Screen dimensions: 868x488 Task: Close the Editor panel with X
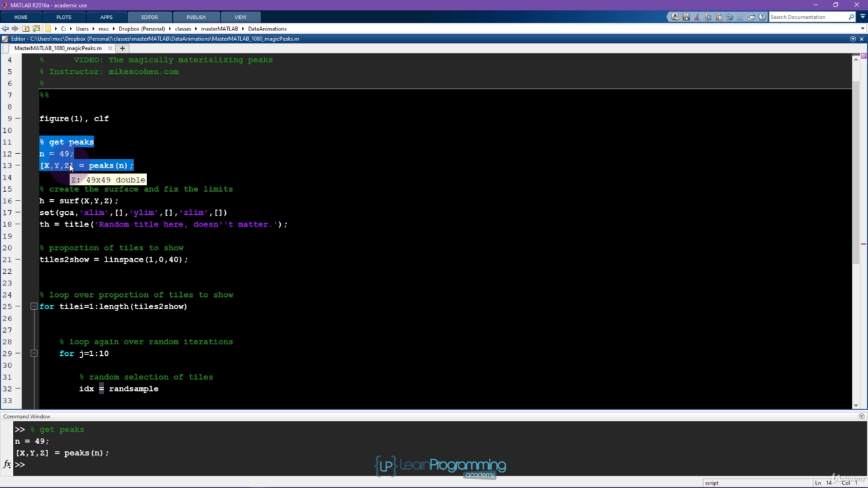coord(862,39)
